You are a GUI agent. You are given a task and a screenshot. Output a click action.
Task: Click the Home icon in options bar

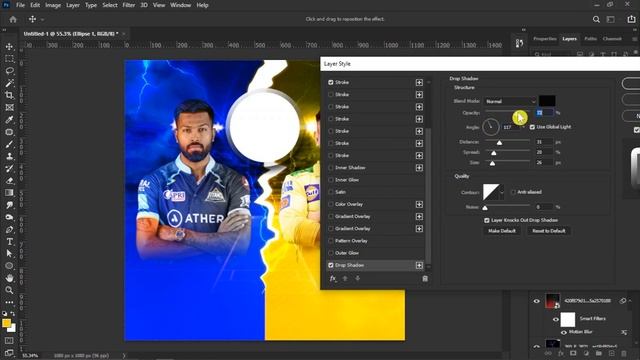pyautogui.click(x=13, y=19)
